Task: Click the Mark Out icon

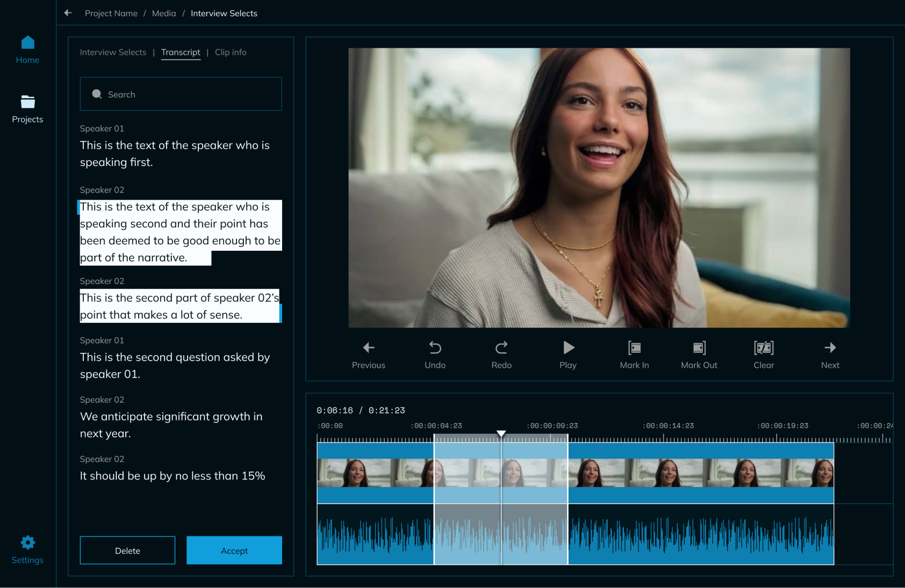Action: (699, 348)
